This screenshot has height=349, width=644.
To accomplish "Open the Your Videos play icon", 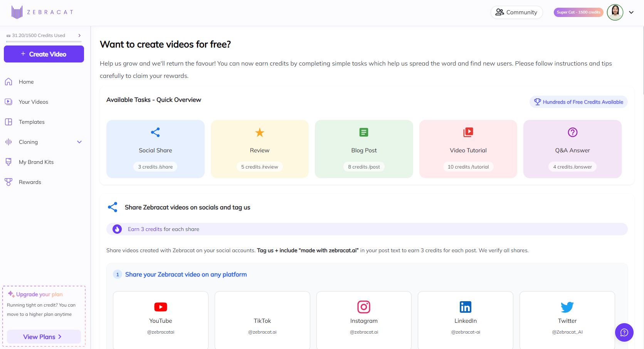I will [x=8, y=102].
